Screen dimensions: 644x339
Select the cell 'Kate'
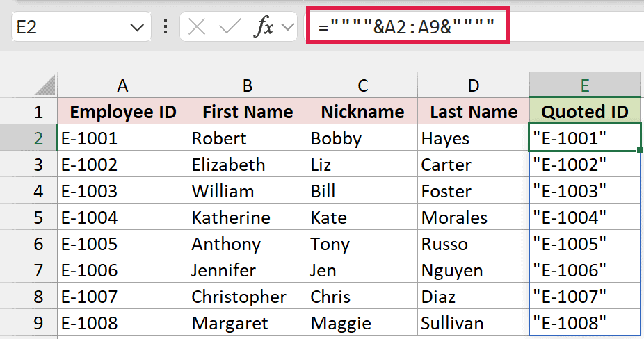pos(362,217)
